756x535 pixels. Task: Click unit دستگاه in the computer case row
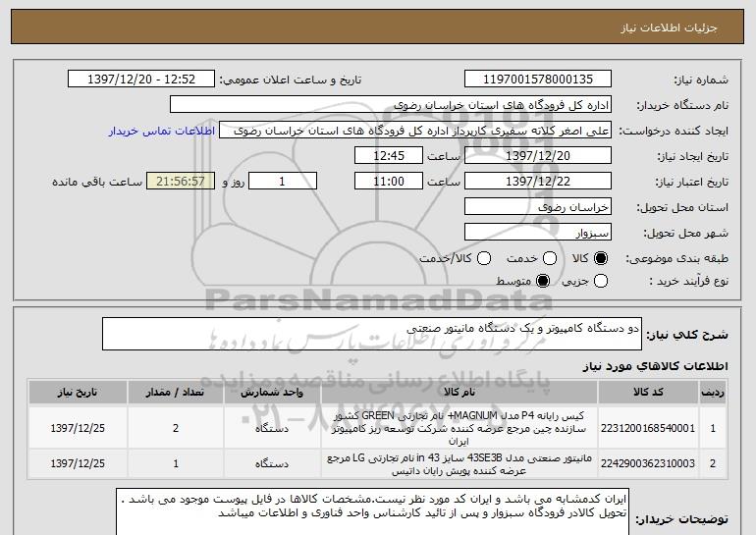[x=272, y=428]
